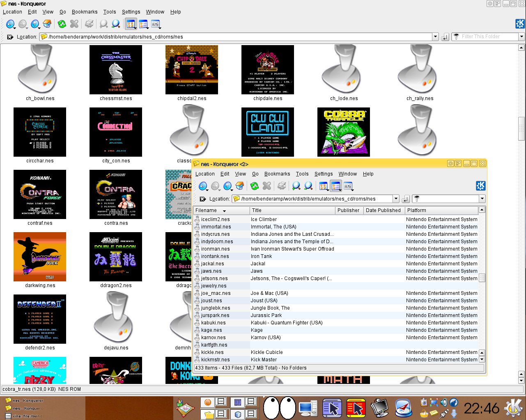Open Go menu in Konqueror <2>

(x=255, y=174)
